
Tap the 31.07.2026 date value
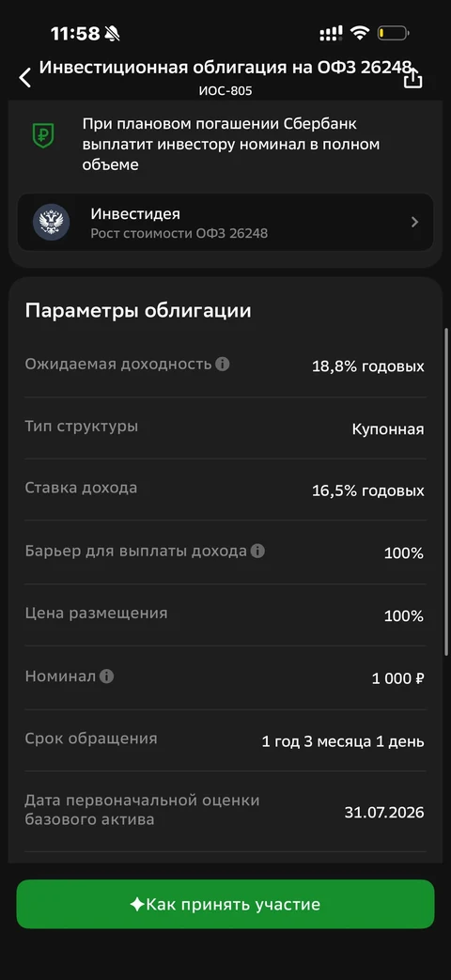click(384, 812)
